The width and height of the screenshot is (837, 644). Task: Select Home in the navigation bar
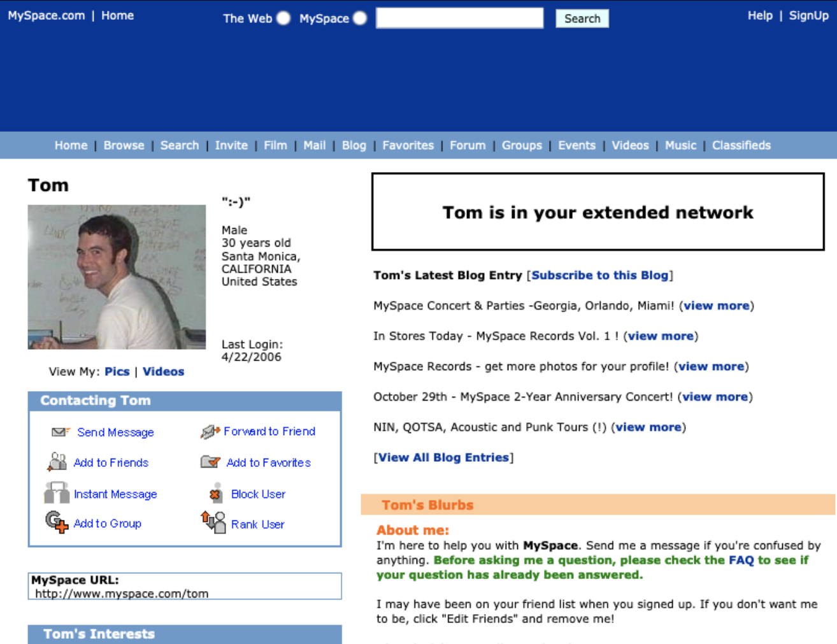(x=71, y=145)
